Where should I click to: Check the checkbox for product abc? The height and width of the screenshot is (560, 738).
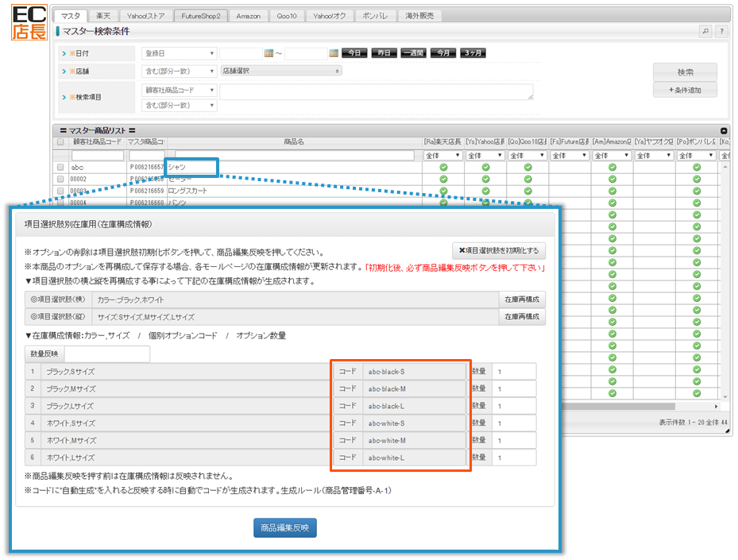[x=60, y=168]
